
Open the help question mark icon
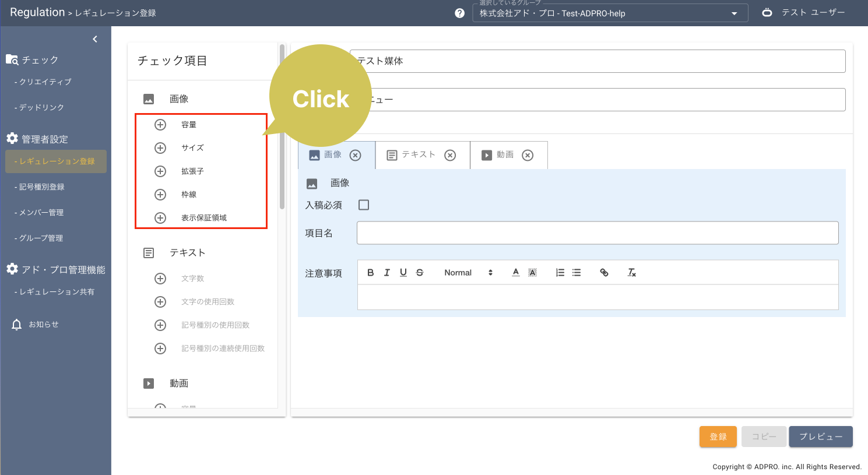[x=460, y=13]
